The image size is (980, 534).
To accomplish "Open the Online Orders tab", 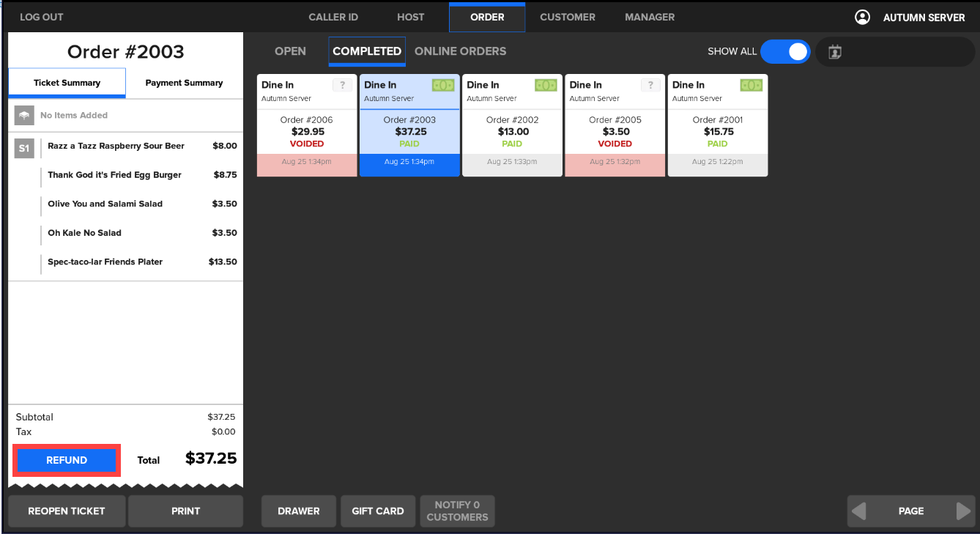I will 460,51.
